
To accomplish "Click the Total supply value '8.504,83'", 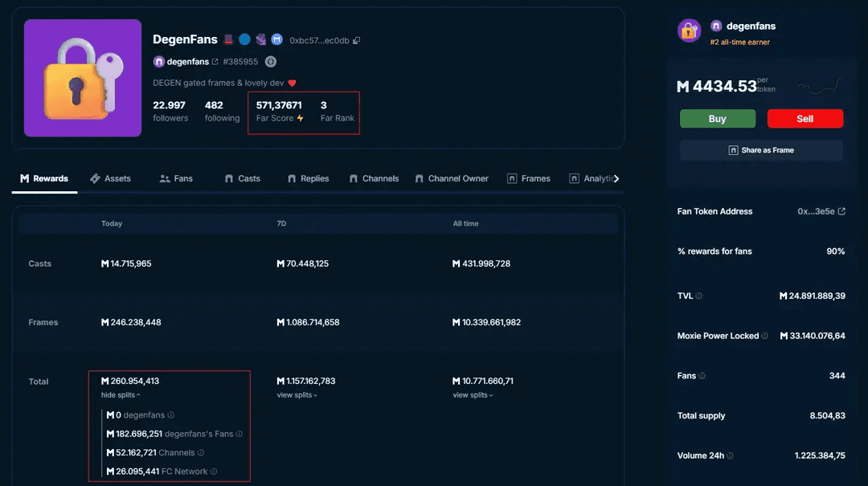I will click(828, 415).
